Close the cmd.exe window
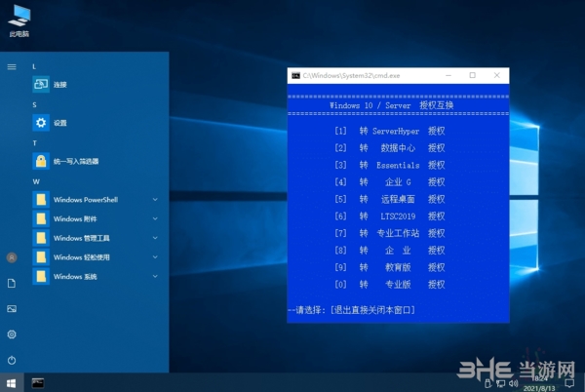585x392 pixels. point(497,75)
